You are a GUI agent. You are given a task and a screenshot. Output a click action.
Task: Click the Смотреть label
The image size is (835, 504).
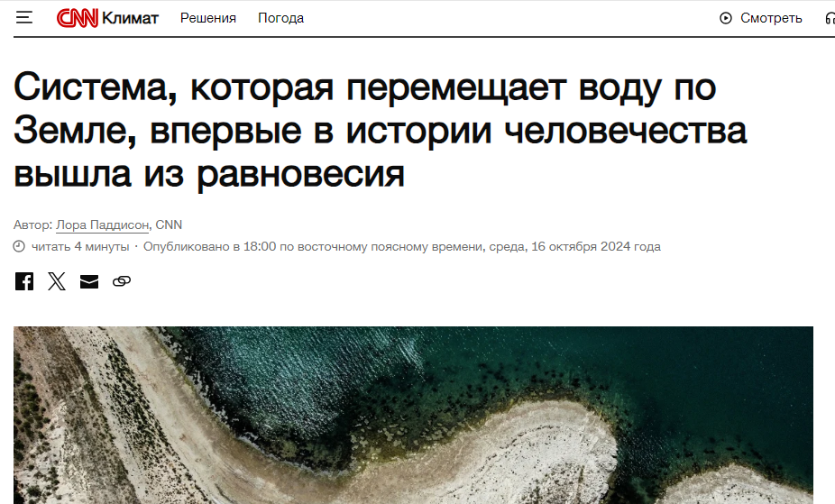771,18
